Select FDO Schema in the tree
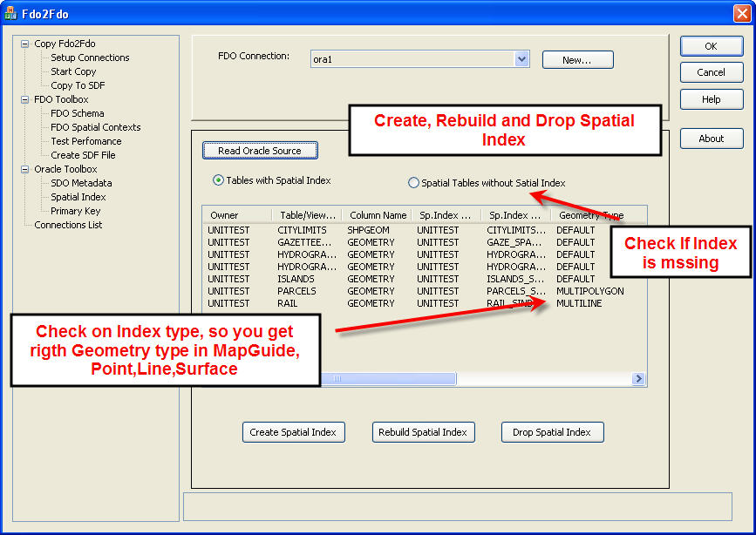 77,114
